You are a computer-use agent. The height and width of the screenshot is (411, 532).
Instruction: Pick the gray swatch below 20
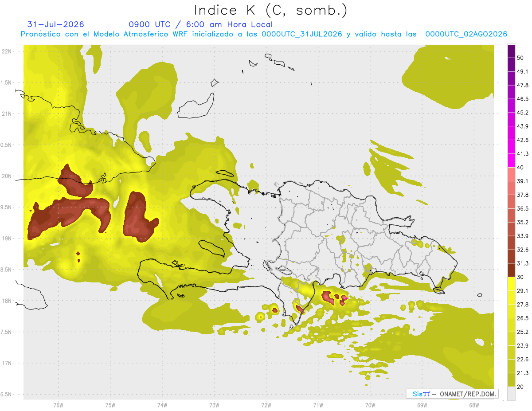point(512,394)
